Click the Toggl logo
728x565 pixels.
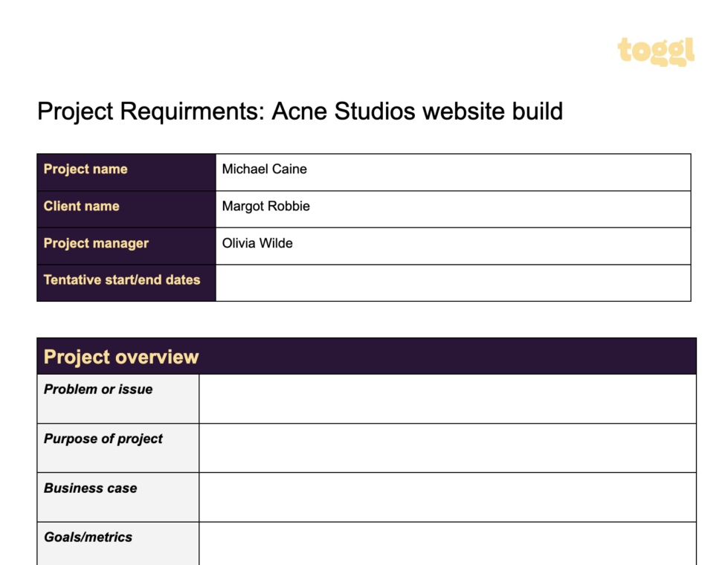point(655,51)
